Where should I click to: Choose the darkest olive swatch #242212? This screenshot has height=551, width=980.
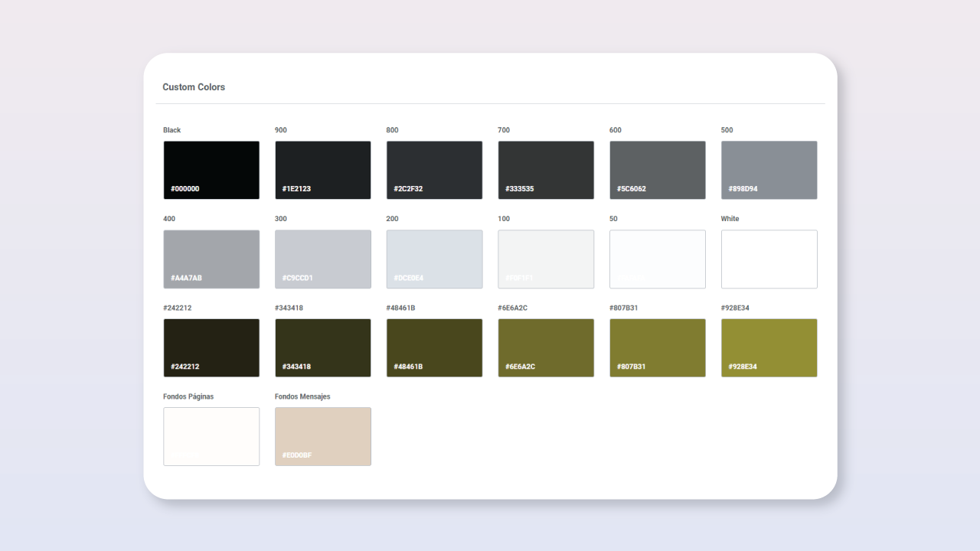(211, 348)
